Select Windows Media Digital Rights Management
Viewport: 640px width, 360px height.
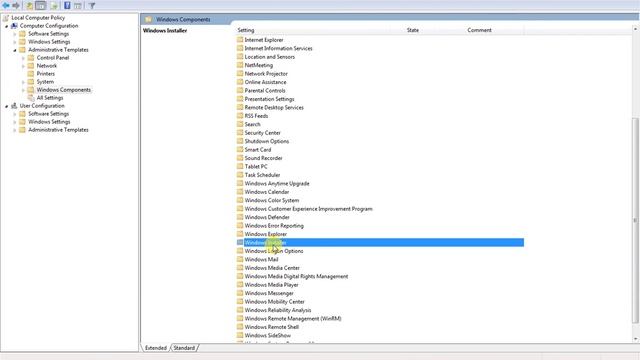click(x=296, y=276)
